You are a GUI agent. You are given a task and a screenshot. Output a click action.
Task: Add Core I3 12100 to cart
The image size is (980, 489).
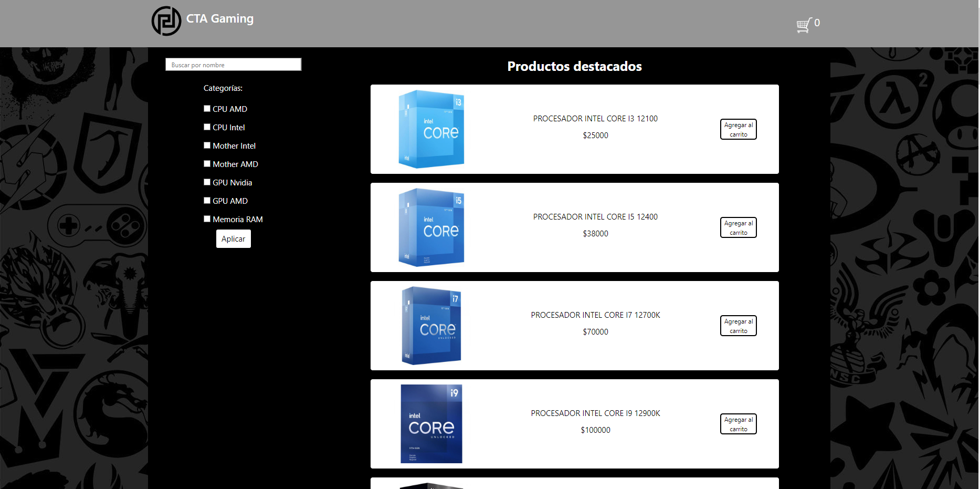point(738,129)
